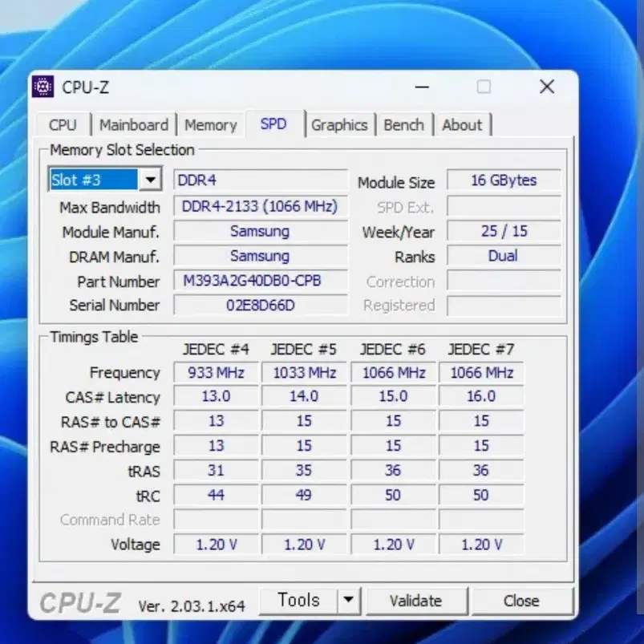Select the SPD tab

(273, 124)
